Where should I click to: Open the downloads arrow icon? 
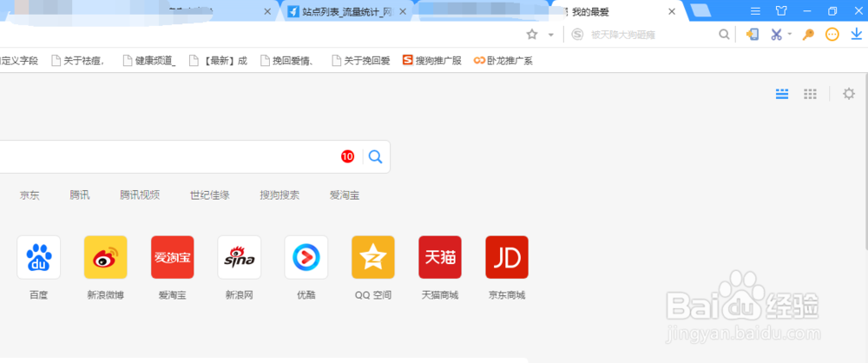pos(857,35)
